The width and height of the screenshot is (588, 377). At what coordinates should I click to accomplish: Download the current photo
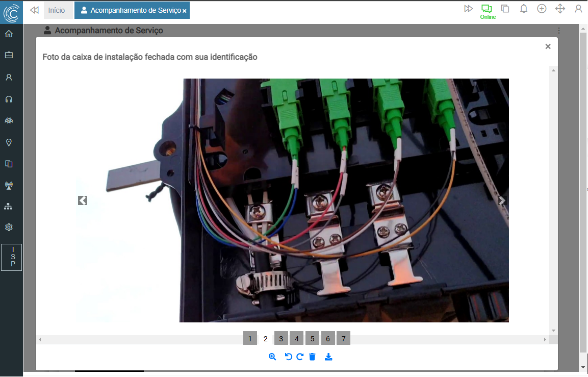(328, 357)
